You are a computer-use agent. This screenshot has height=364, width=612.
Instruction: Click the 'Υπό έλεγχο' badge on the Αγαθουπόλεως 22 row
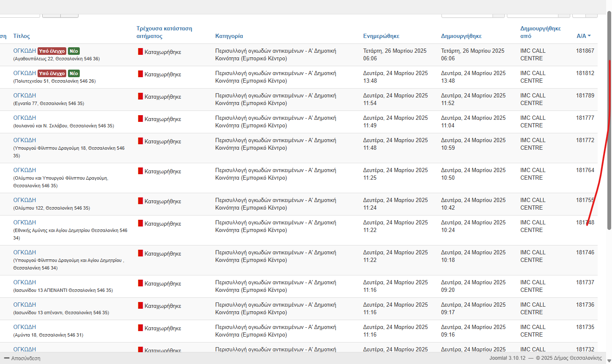point(52,51)
